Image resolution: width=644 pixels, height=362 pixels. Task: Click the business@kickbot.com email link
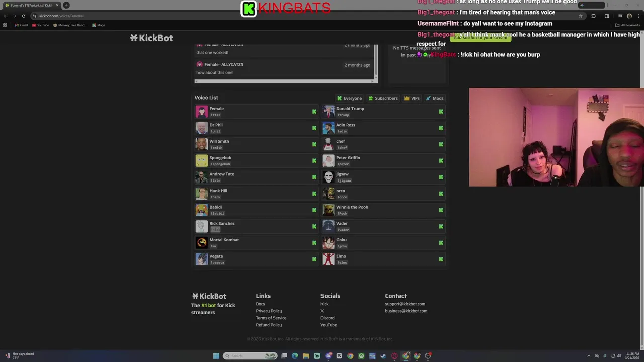point(406,311)
